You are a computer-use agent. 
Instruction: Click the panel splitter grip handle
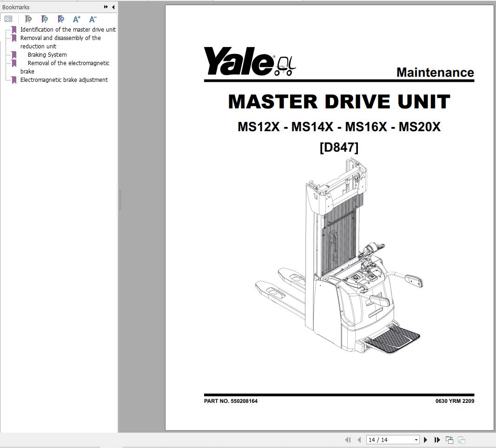coord(120,200)
